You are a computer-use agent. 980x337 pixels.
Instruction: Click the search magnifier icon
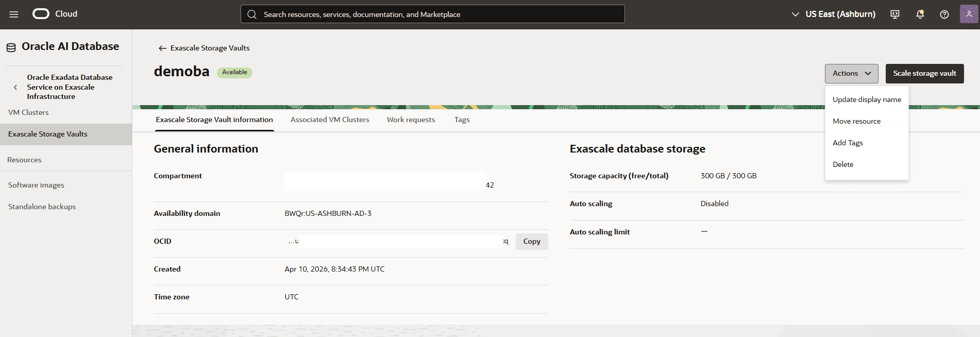point(252,14)
